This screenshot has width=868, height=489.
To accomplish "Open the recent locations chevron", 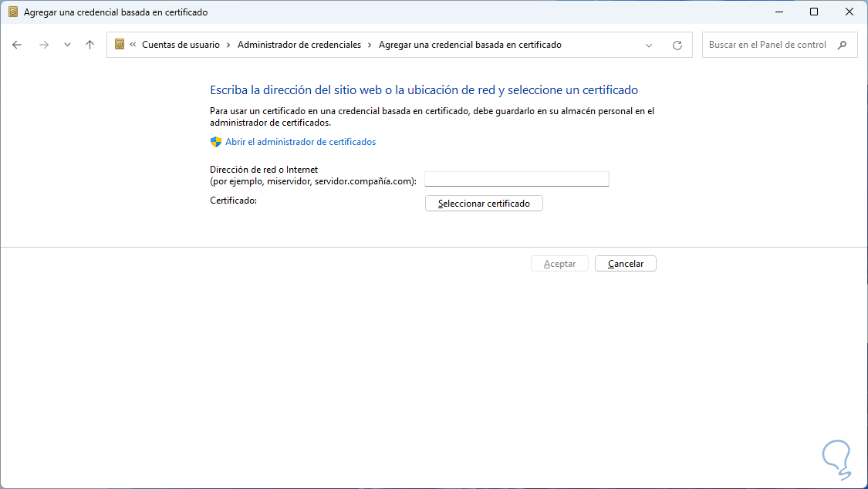I will (x=67, y=45).
